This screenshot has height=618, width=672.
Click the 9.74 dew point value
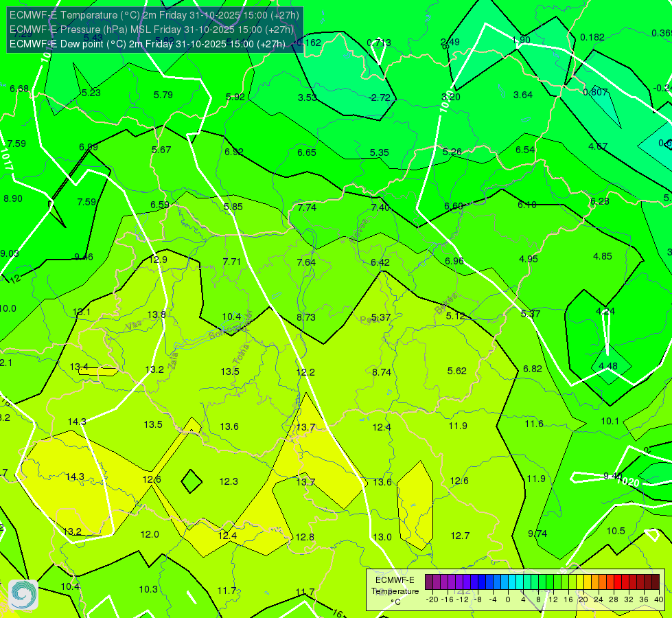(x=537, y=534)
